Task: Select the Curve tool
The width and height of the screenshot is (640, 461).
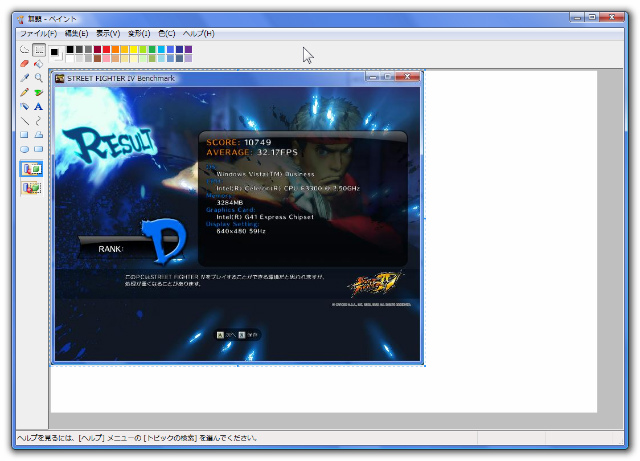Action: point(39,121)
